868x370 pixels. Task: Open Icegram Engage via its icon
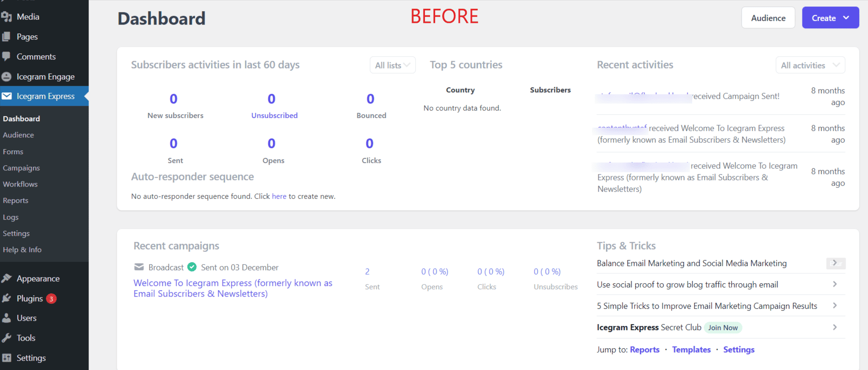6,77
